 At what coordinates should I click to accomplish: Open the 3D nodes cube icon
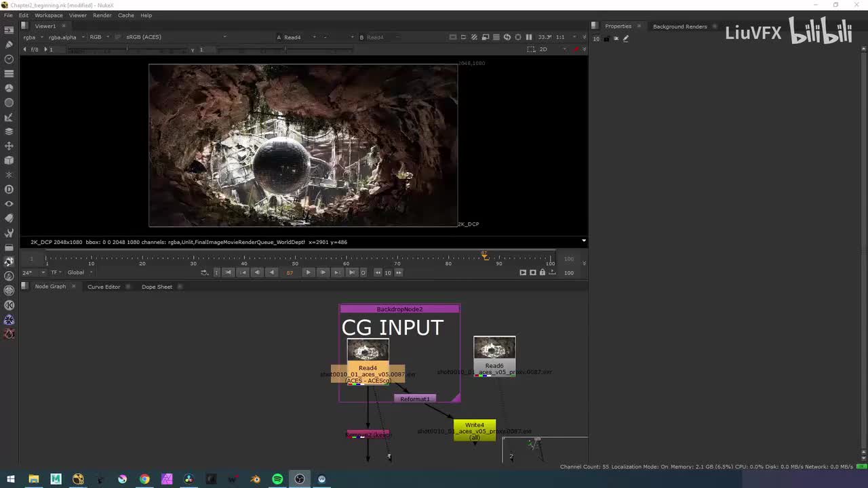tap(9, 161)
